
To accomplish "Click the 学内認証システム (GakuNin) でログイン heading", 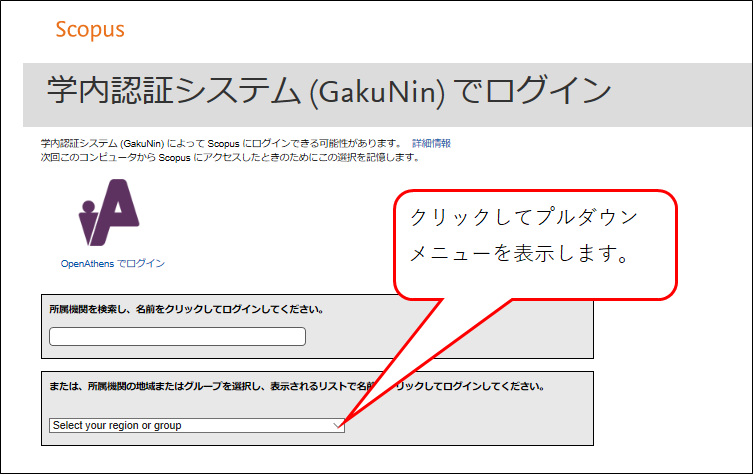I will pos(329,90).
